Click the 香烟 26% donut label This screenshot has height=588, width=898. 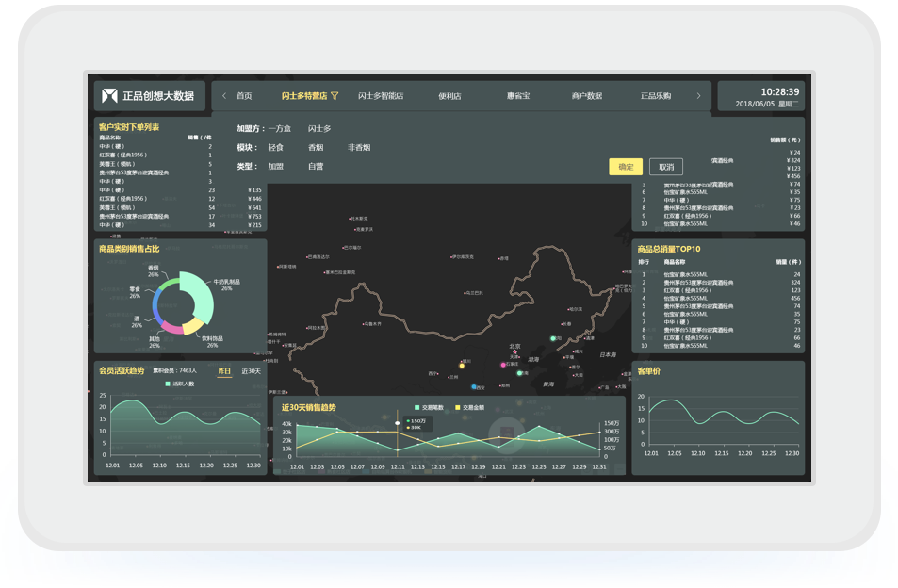pyautogui.click(x=154, y=270)
